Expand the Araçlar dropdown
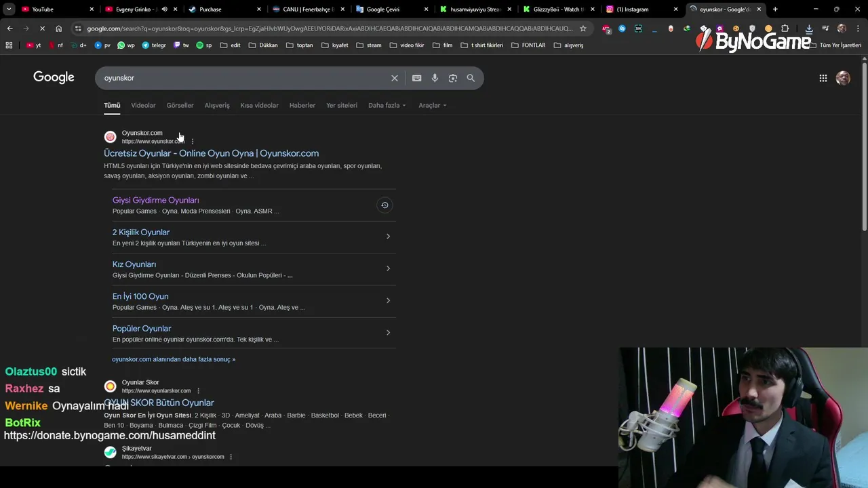This screenshot has width=868, height=488. coord(433,105)
